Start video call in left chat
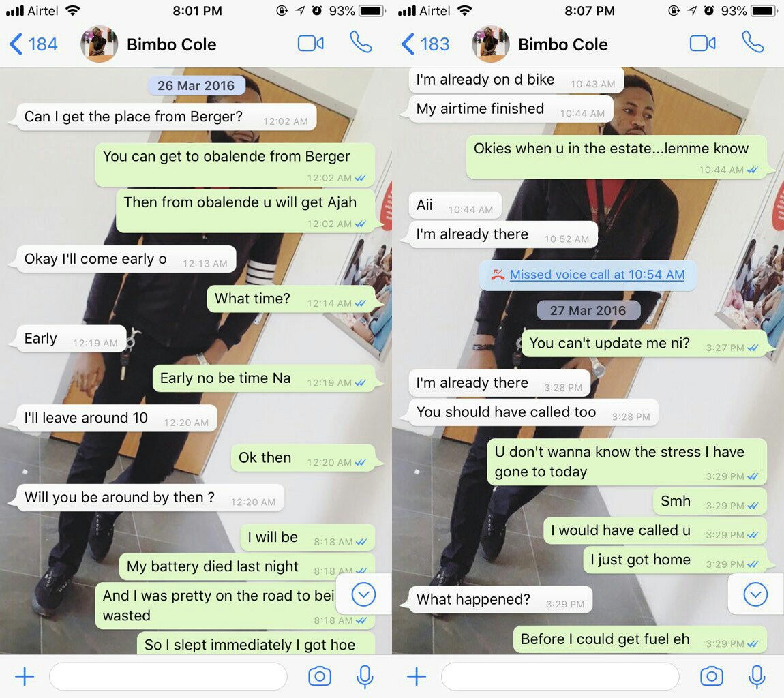This screenshot has height=698, width=784. [x=310, y=44]
